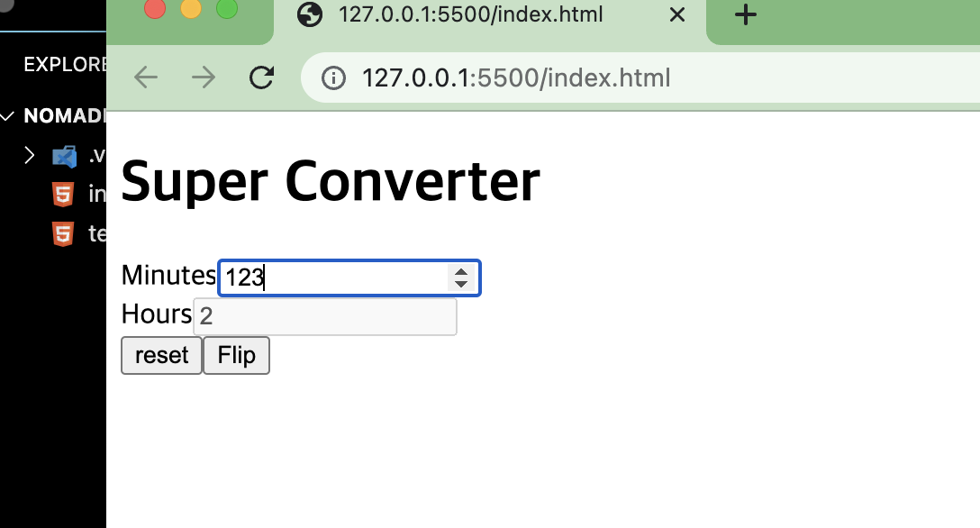Click the VS Code folder icon in explorer
Image resolution: width=980 pixels, height=528 pixels.
(64, 156)
